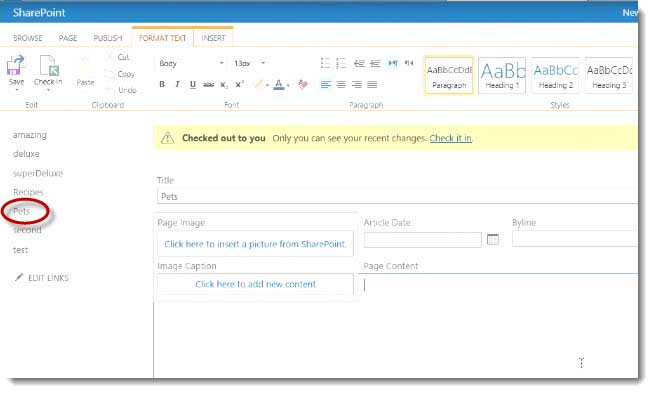Align text left

click(x=326, y=85)
